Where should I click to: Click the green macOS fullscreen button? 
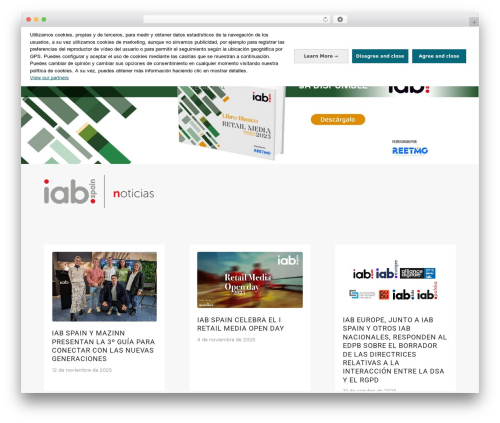point(44,20)
